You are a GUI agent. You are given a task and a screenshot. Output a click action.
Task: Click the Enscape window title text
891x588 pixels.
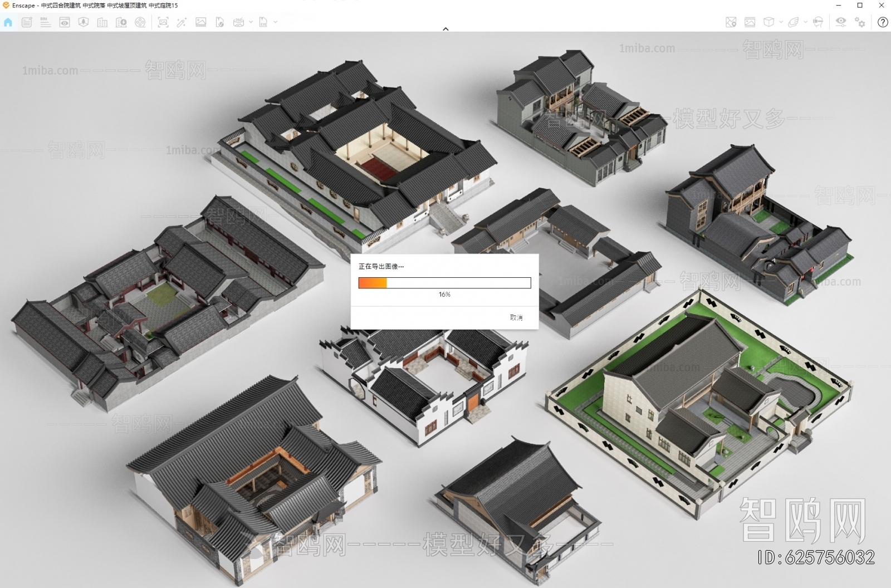95,6
